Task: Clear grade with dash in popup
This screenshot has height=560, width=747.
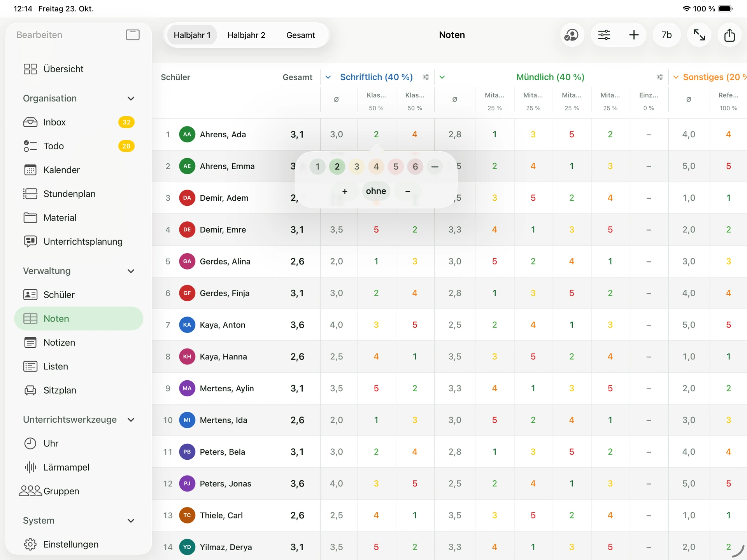Action: click(x=435, y=167)
